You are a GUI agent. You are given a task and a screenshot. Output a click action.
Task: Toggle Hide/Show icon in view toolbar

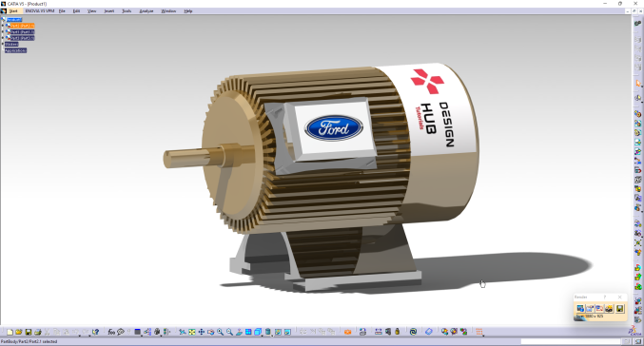(x=278, y=332)
